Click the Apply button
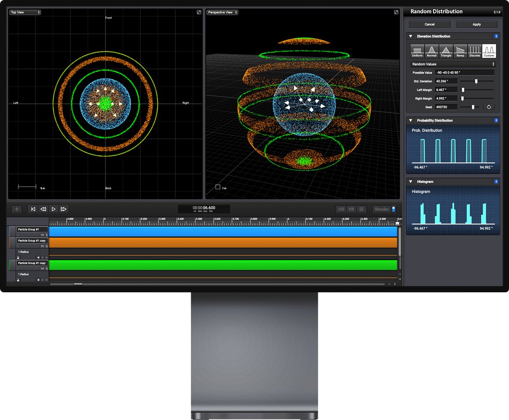509x420 pixels. point(477,25)
